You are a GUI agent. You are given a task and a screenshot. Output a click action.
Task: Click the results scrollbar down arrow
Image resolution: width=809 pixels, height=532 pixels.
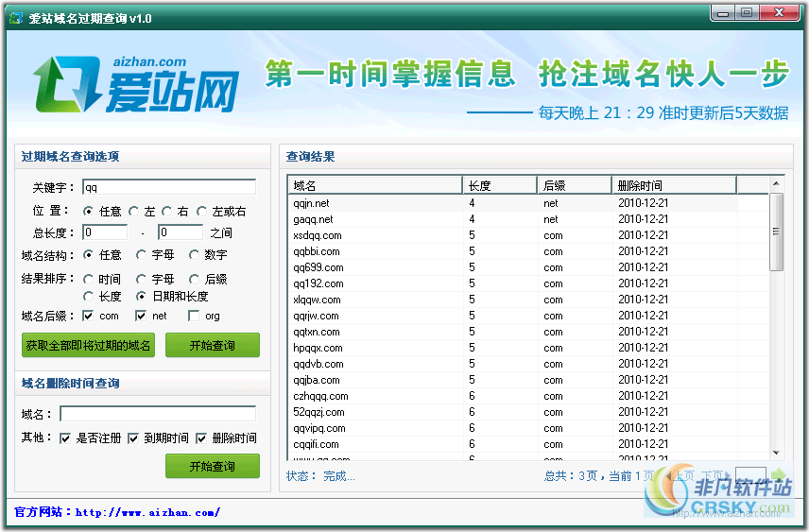tap(776, 453)
